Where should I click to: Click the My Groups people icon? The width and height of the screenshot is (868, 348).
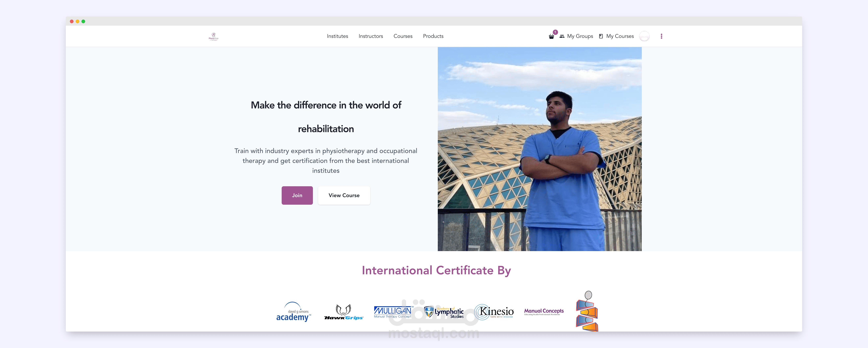562,36
